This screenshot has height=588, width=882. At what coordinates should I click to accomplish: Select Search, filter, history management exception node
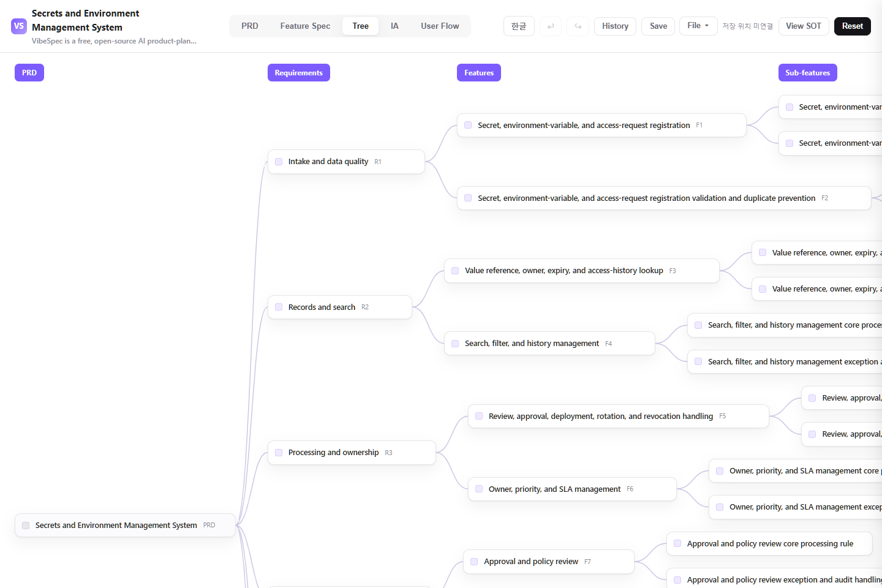[x=785, y=362]
